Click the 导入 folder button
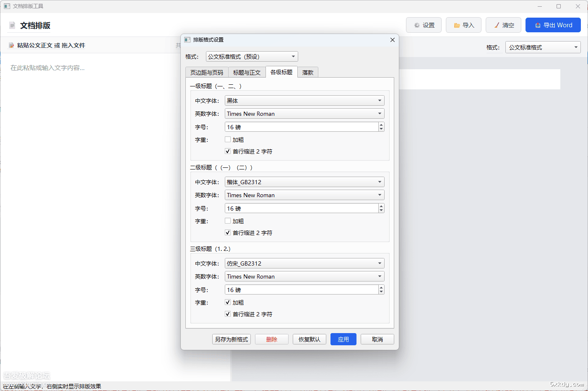Screen dimensions: 588x391 click(463, 25)
